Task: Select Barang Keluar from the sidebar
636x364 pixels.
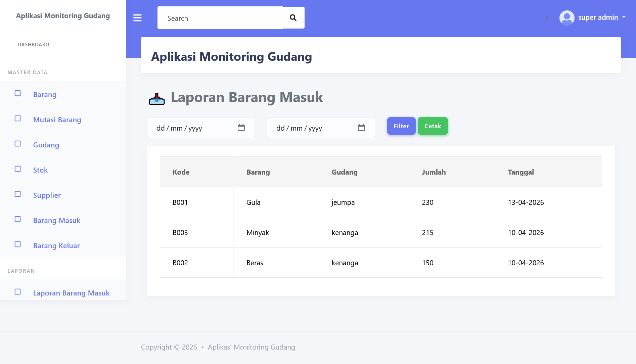Action: pyautogui.click(x=56, y=246)
